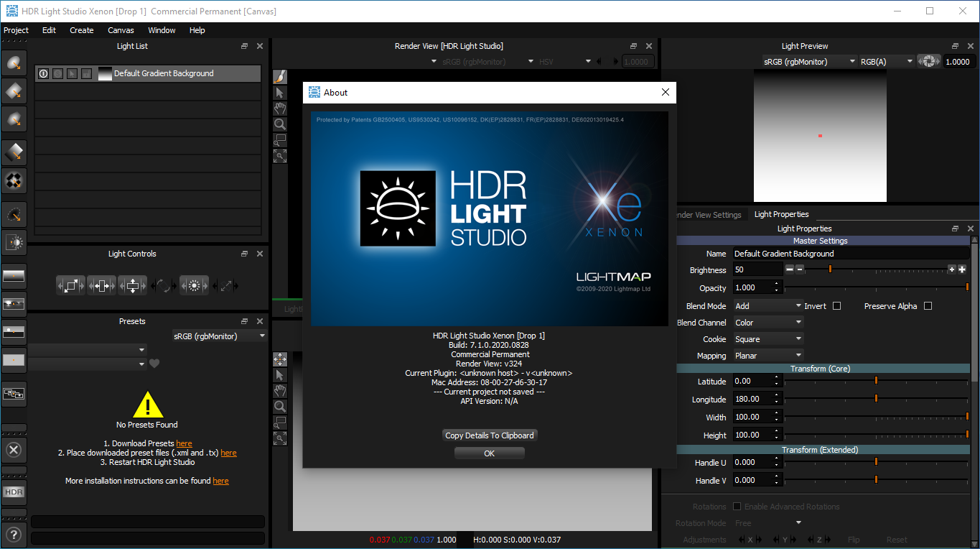The height and width of the screenshot is (549, 980).
Task: Click the Latitude slider handle
Action: 876,380
